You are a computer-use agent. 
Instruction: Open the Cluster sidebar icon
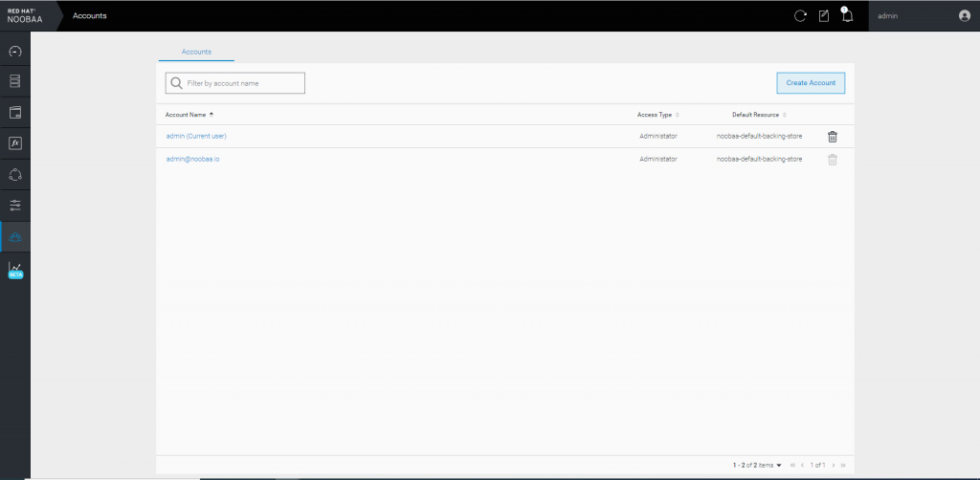[x=15, y=174]
